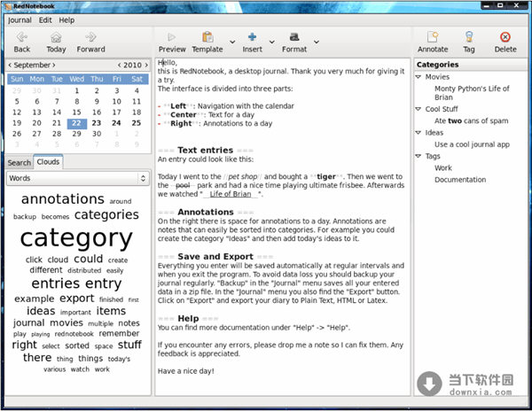Click the 'Help' heading in the editor
Image resolution: width=532 pixels, height=411 pixels.
pyautogui.click(x=188, y=319)
